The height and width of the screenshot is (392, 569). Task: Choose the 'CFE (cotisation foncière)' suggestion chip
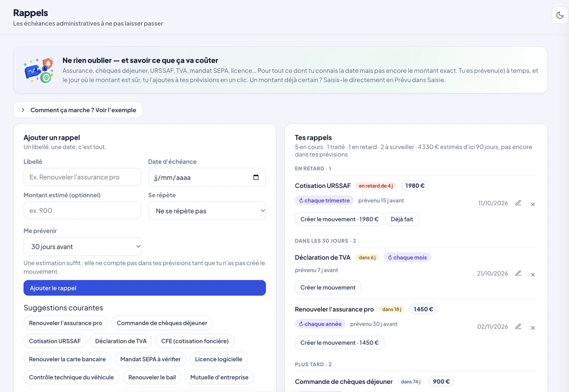195,341
